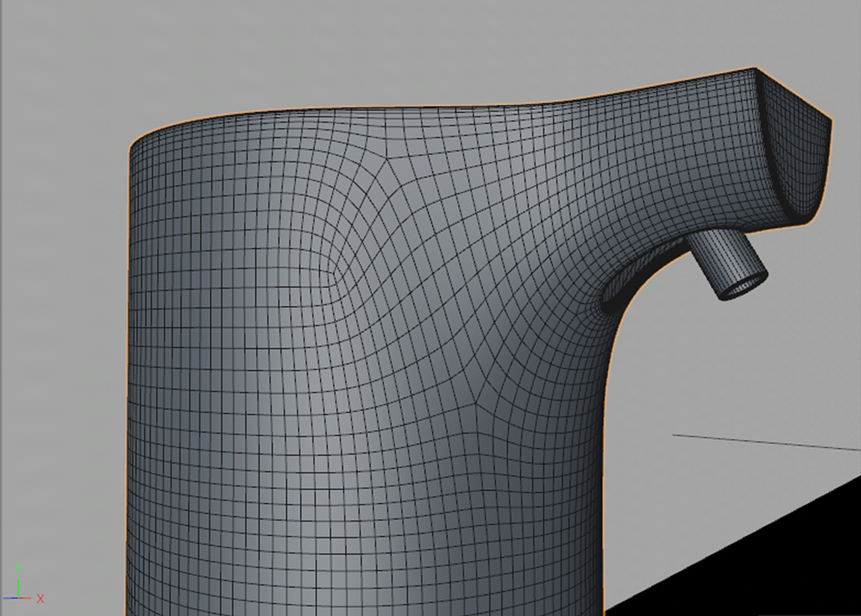861x616 pixels.
Task: Click the green Y axis label on the gizmo
Action: click(x=19, y=568)
